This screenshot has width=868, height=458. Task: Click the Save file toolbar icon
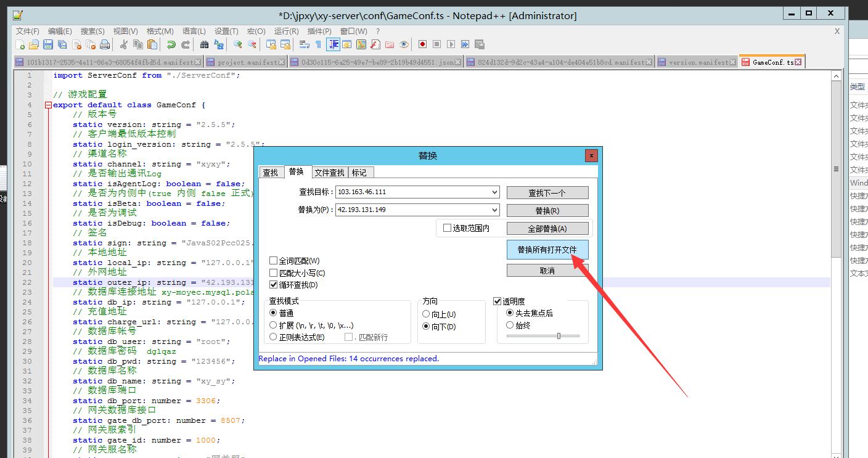(48, 44)
